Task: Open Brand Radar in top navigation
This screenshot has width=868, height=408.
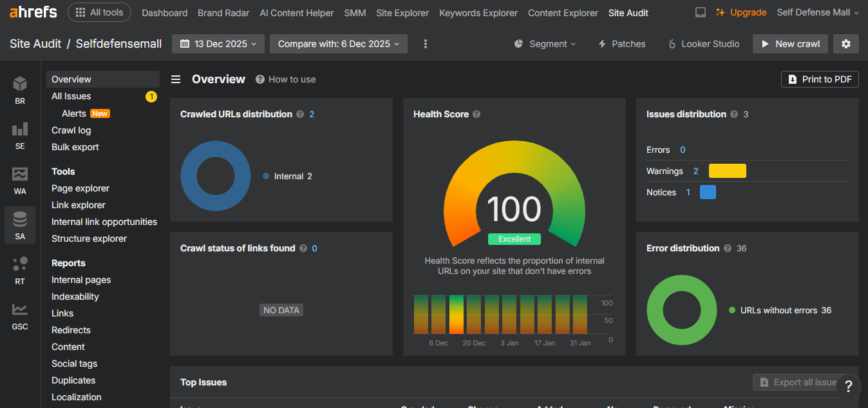Action: (223, 13)
